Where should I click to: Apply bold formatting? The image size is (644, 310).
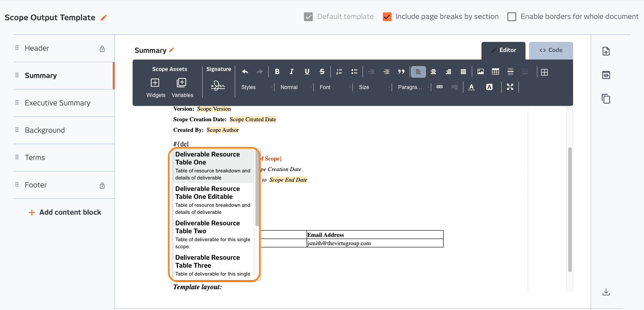point(277,72)
